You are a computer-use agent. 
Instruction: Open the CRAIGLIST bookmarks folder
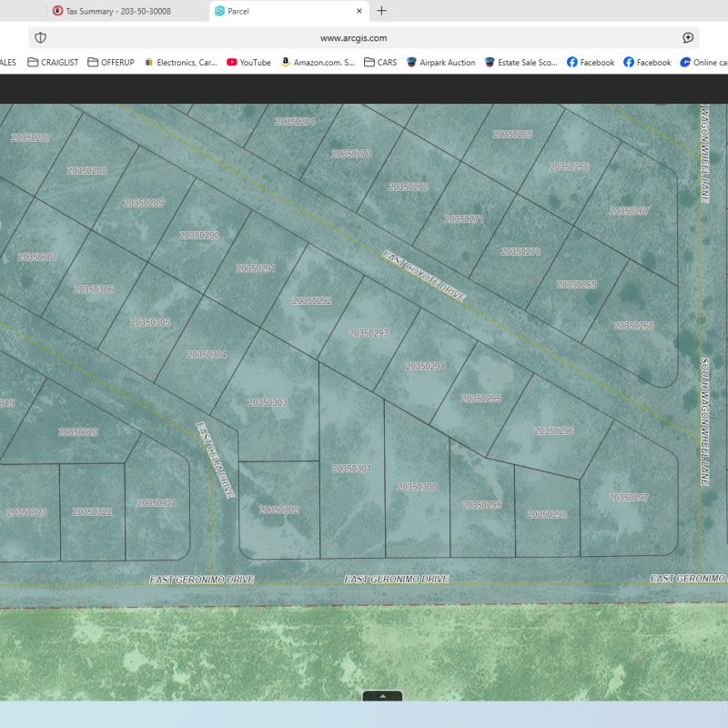[55, 62]
